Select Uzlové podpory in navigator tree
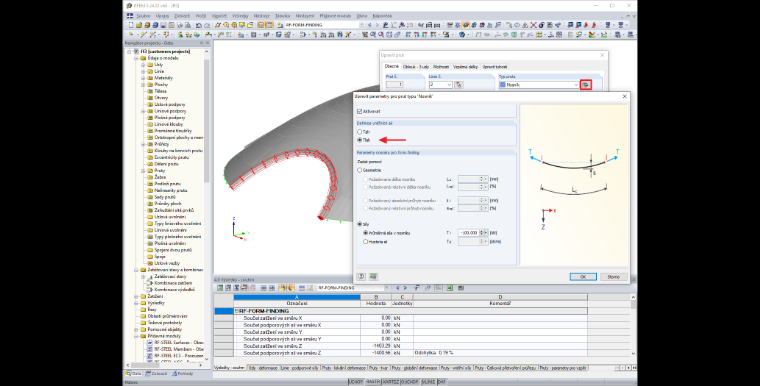Screen dimensions: 760x386 (x=170, y=104)
